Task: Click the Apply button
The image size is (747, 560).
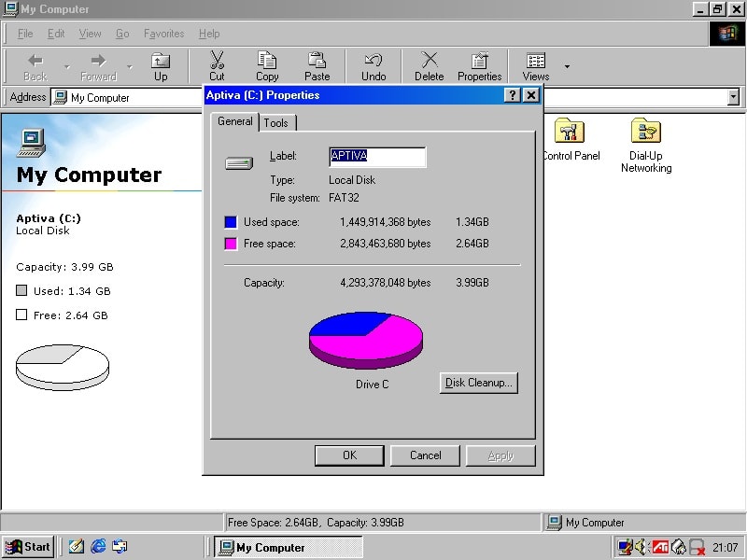Action: [500, 455]
